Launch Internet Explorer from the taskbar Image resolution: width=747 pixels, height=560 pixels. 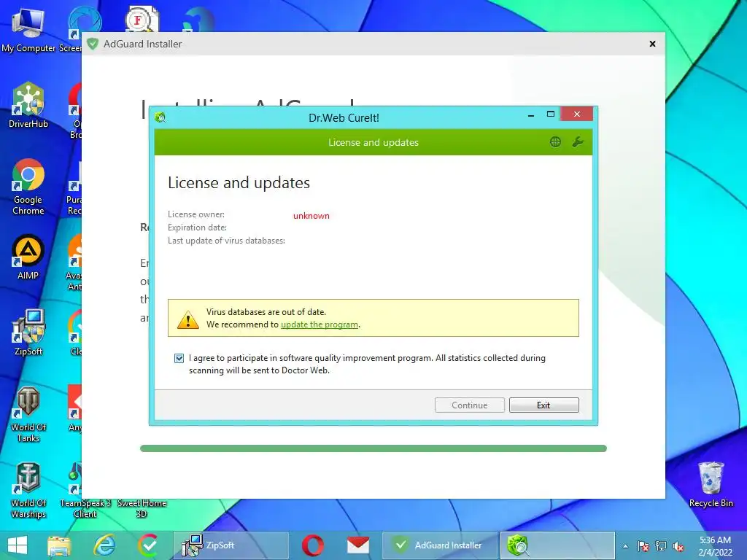[x=104, y=545]
